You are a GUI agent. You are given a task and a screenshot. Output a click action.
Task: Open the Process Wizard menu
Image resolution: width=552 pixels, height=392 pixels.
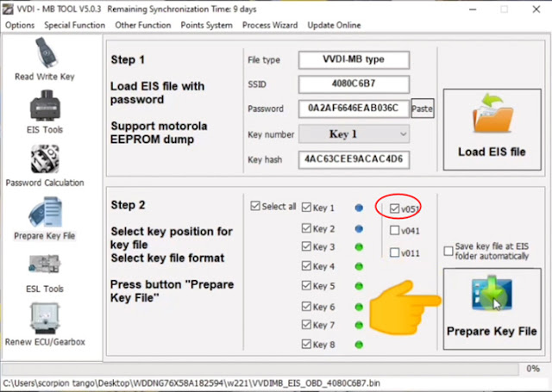pos(270,25)
